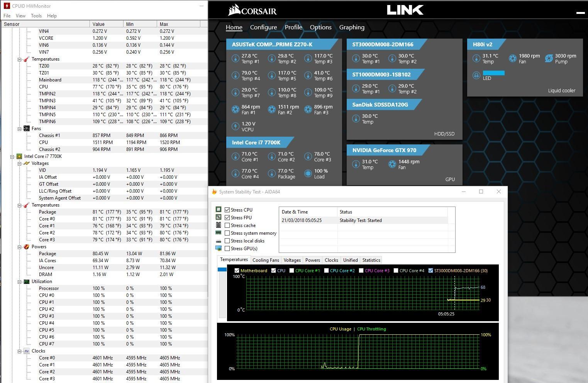The height and width of the screenshot is (383, 588).
Task: Enable the Stress GPU(s) checkbox
Action: 227,249
